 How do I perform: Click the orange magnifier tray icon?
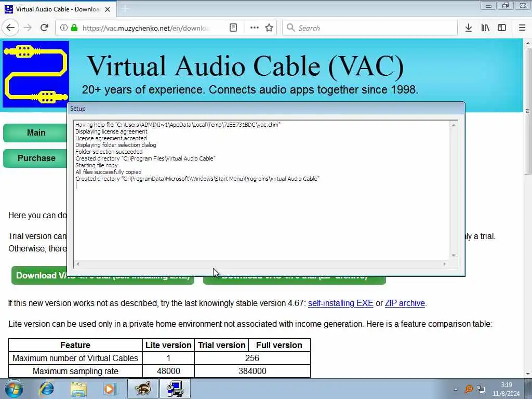(469, 389)
